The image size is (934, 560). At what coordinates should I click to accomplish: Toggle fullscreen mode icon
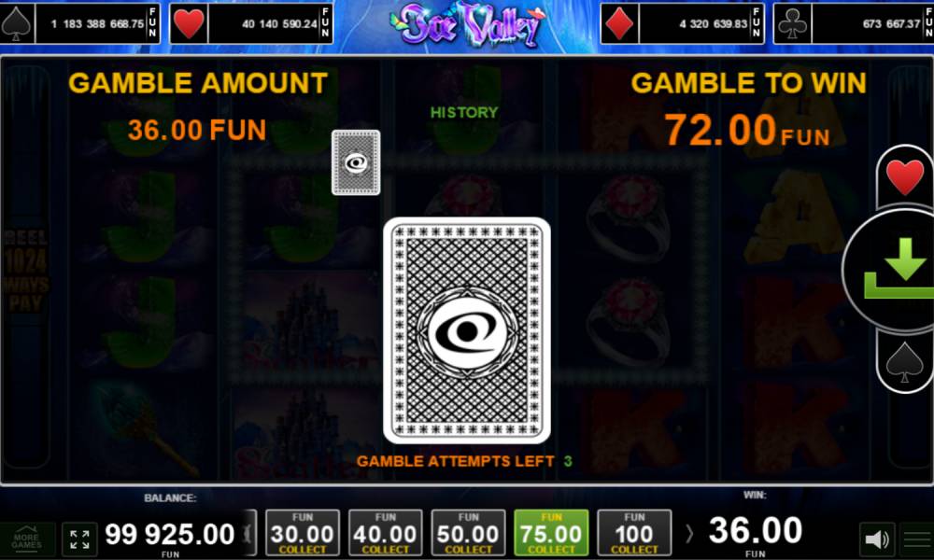79,539
